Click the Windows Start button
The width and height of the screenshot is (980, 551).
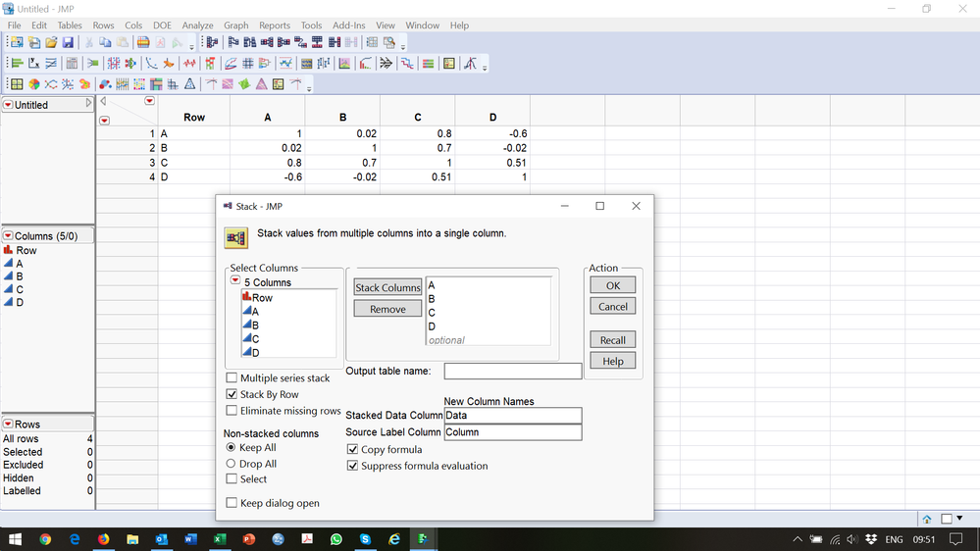15,538
